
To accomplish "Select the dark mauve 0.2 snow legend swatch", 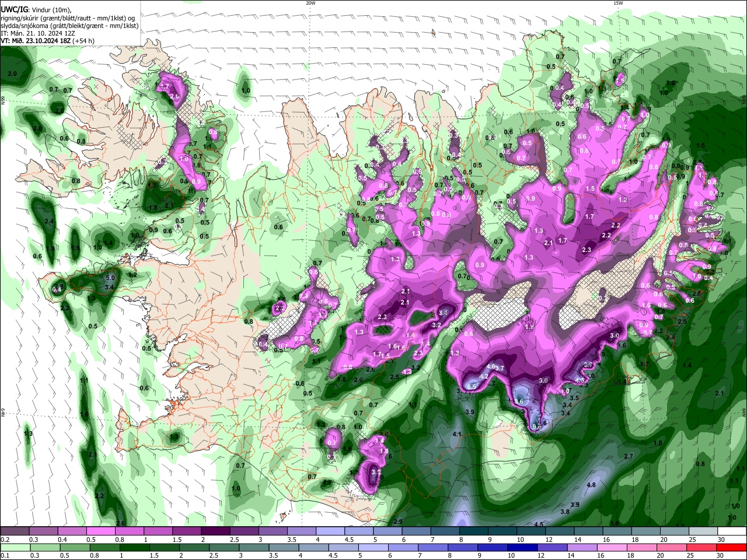I will (15, 531).
